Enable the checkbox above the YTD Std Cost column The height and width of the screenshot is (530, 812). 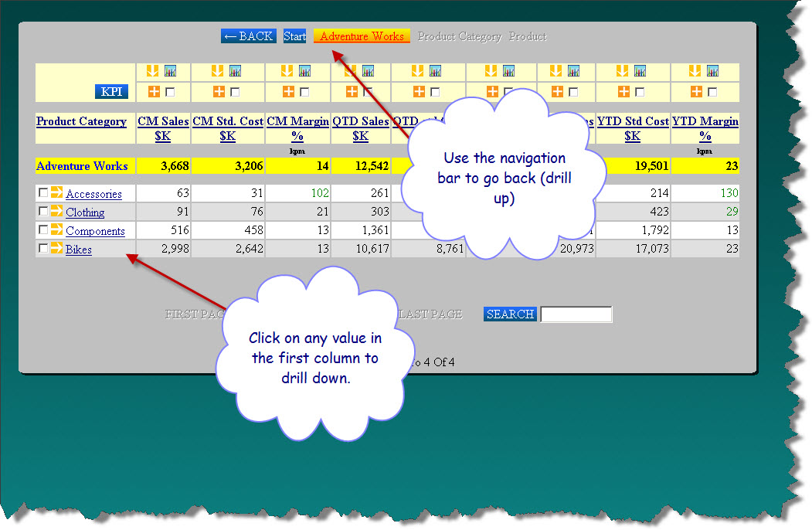tap(640, 92)
